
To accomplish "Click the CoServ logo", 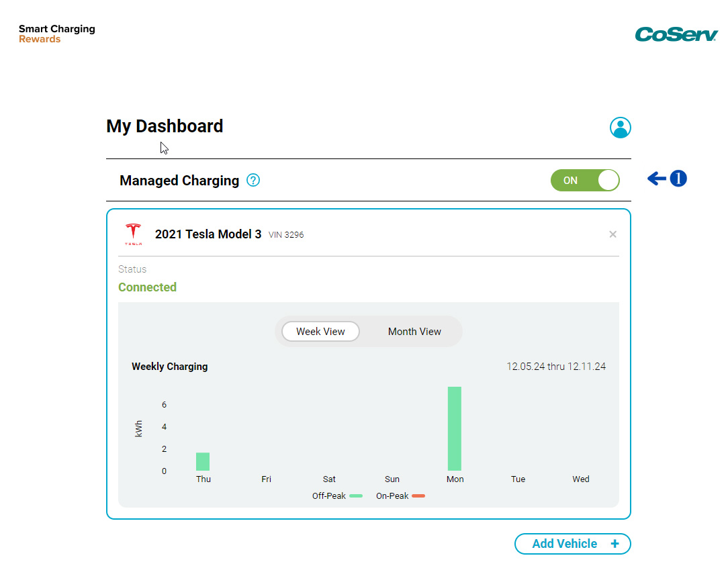I will [676, 34].
